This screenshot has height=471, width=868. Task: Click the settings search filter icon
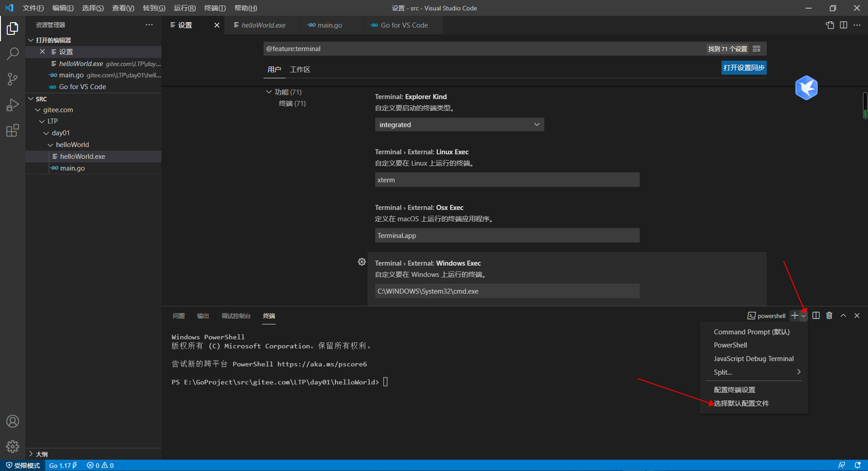click(757, 49)
